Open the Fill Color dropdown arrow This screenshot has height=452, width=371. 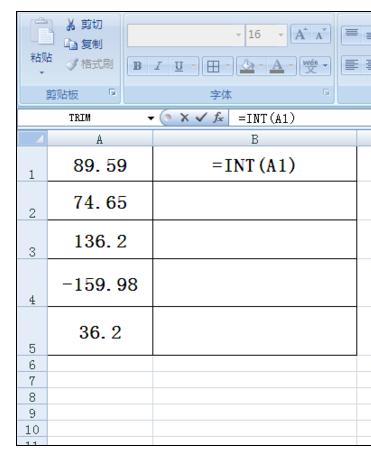coord(262,66)
